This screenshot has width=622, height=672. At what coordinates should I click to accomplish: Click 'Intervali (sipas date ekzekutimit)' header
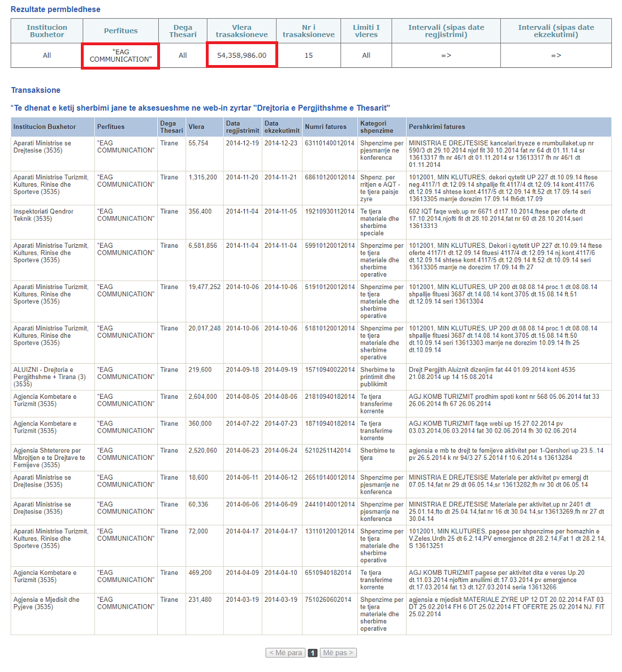(556, 31)
